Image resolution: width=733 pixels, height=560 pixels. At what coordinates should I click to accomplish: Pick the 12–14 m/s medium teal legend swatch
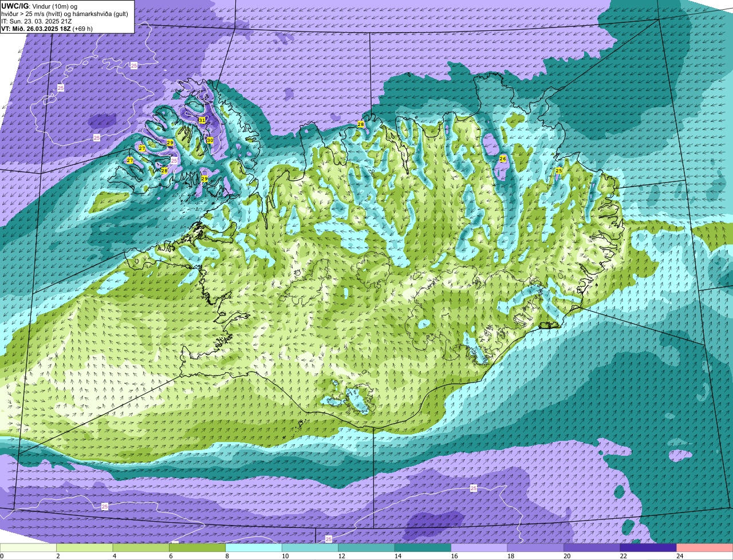pos(366,547)
